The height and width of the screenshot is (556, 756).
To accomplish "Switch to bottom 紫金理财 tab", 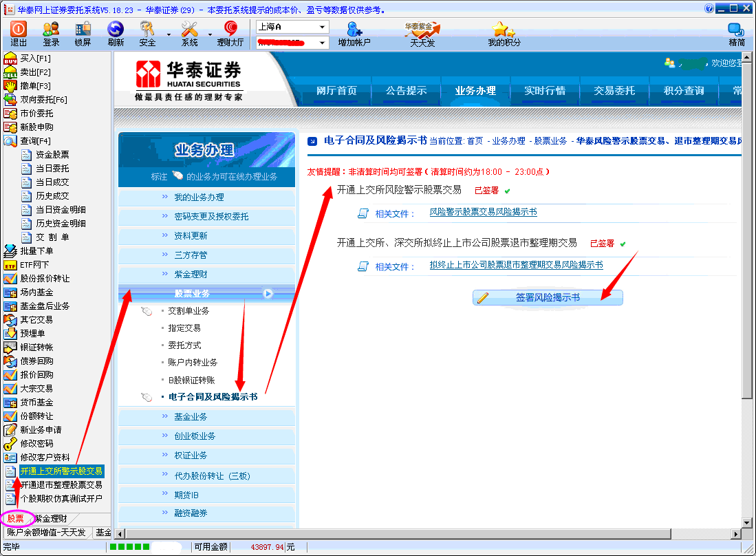I will click(51, 518).
